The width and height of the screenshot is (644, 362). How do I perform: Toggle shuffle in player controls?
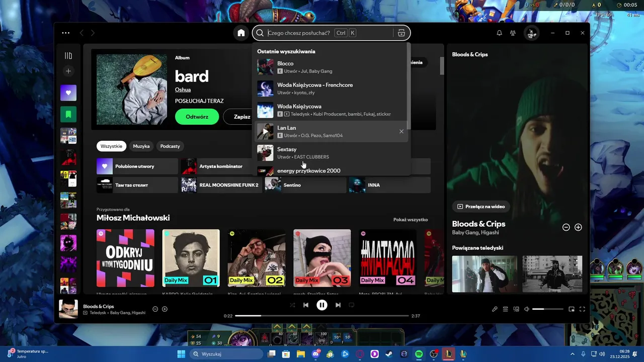click(x=292, y=305)
